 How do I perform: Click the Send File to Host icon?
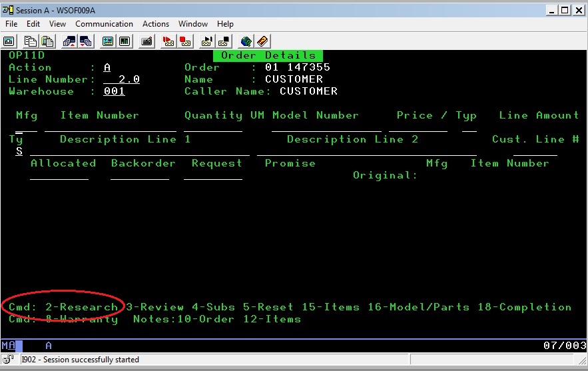pyautogui.click(x=69, y=41)
